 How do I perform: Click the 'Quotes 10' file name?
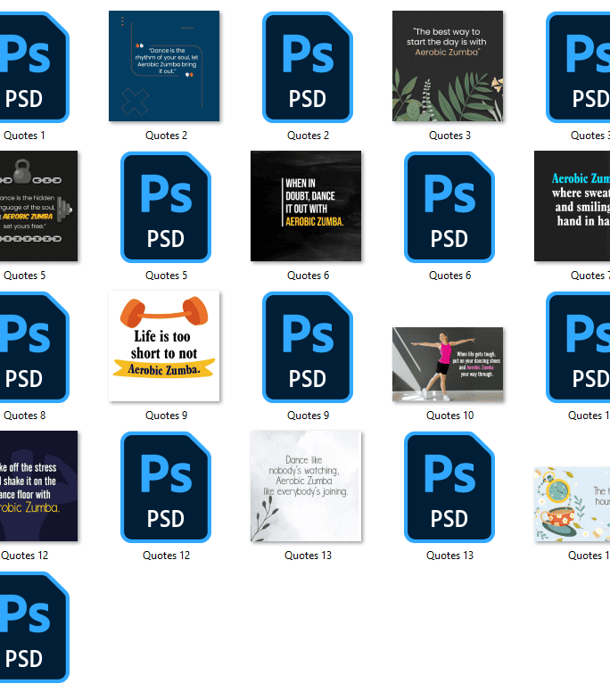(x=449, y=416)
